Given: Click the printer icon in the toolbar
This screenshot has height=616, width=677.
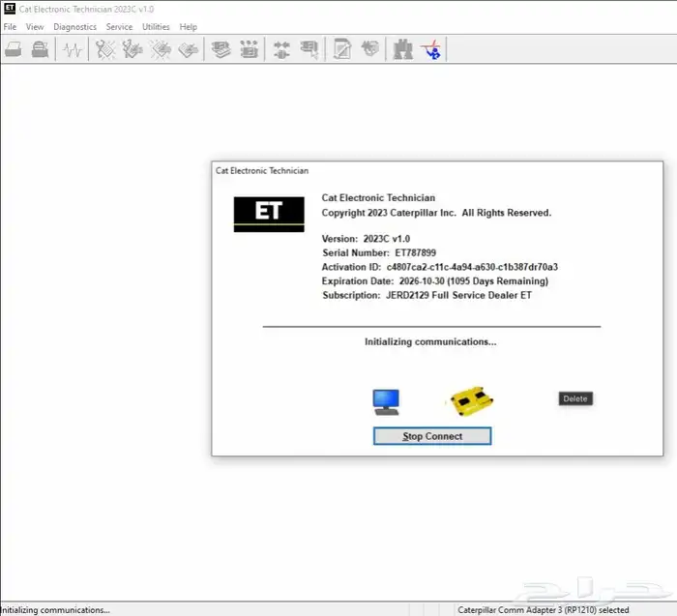Looking at the screenshot, I should [x=40, y=50].
